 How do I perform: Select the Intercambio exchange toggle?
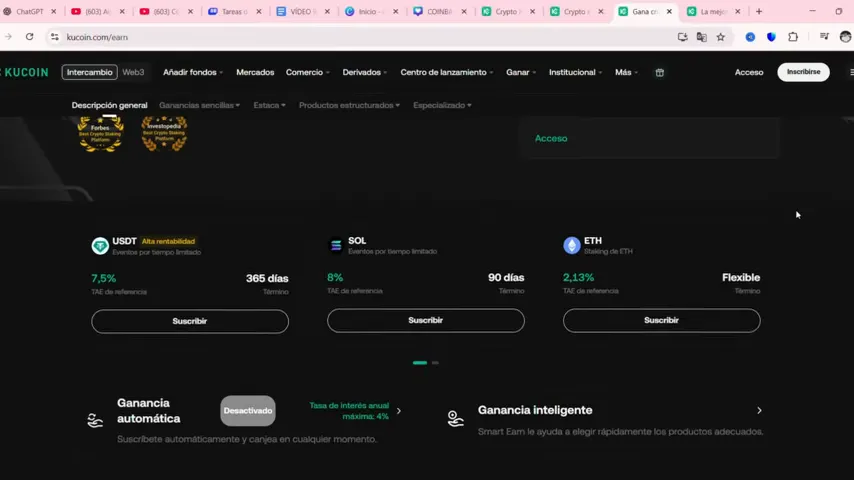(89, 72)
